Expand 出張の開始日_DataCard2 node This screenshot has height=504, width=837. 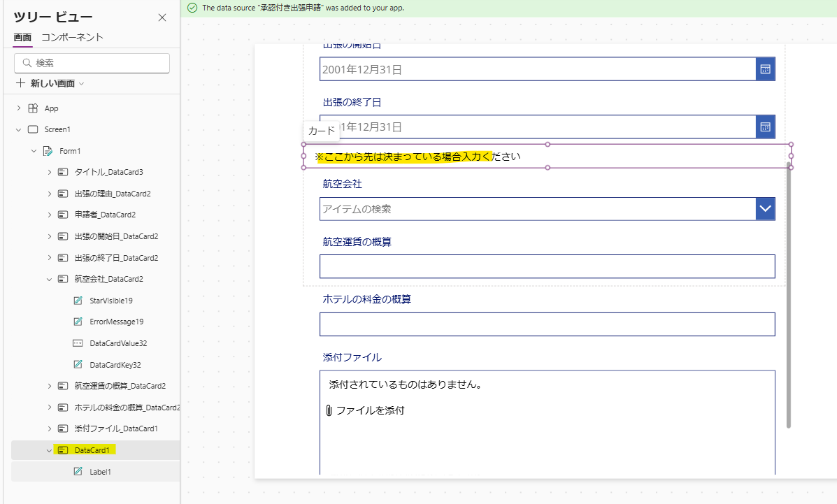[49, 236]
